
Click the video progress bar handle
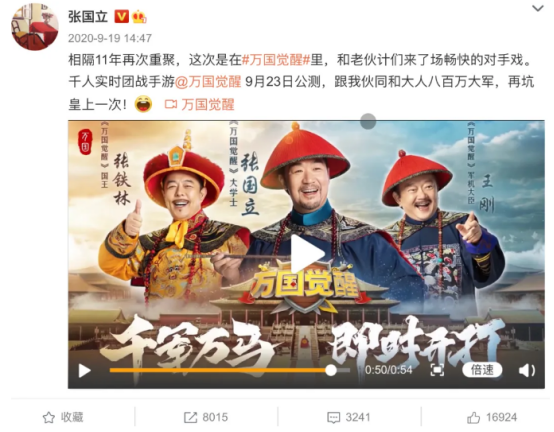(331, 370)
